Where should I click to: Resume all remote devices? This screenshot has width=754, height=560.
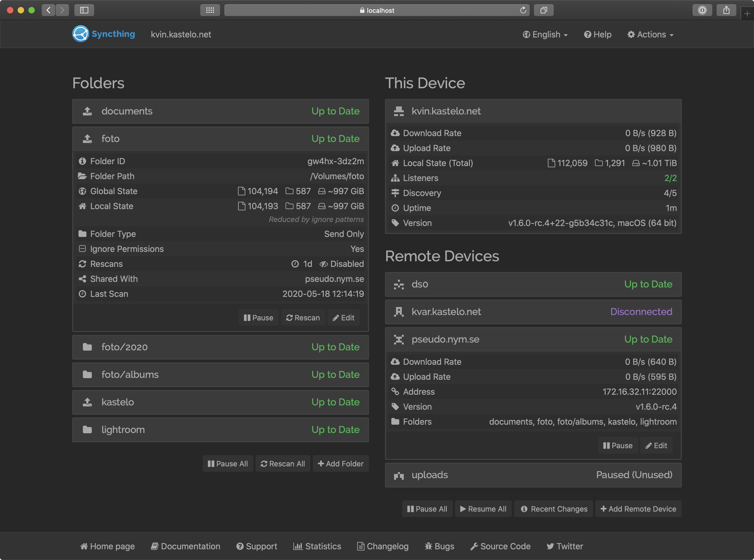pyautogui.click(x=483, y=509)
